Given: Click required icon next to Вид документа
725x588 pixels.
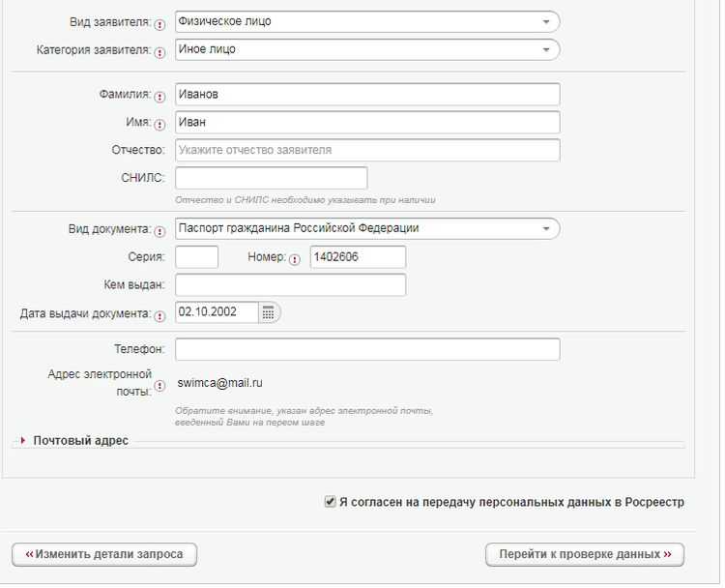Looking at the screenshot, I should 159,231.
